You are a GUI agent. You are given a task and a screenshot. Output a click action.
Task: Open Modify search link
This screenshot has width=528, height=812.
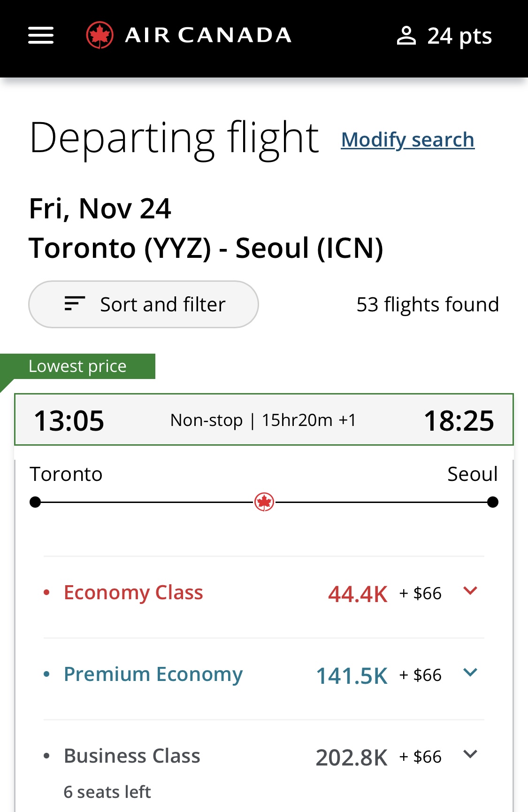pos(408,139)
